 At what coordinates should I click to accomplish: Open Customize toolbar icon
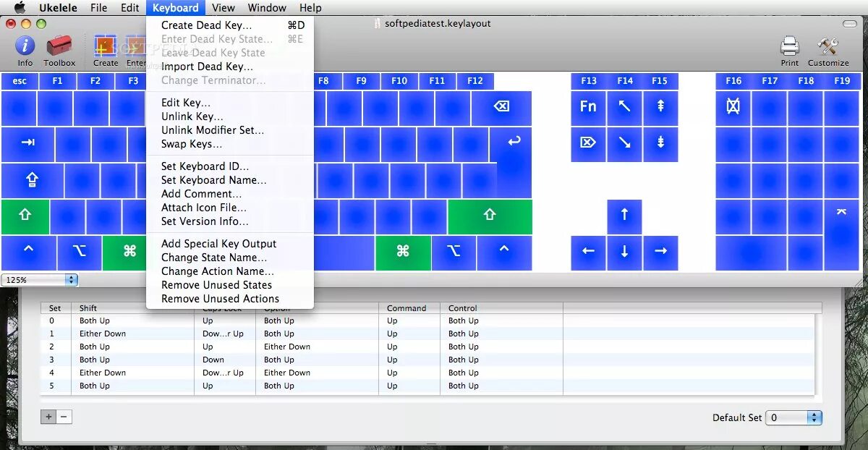coord(828,51)
